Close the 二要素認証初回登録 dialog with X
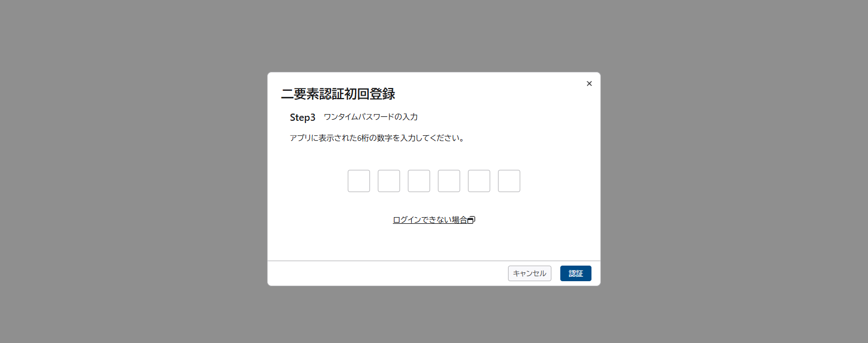Viewport: 868px width, 343px height. pos(589,84)
